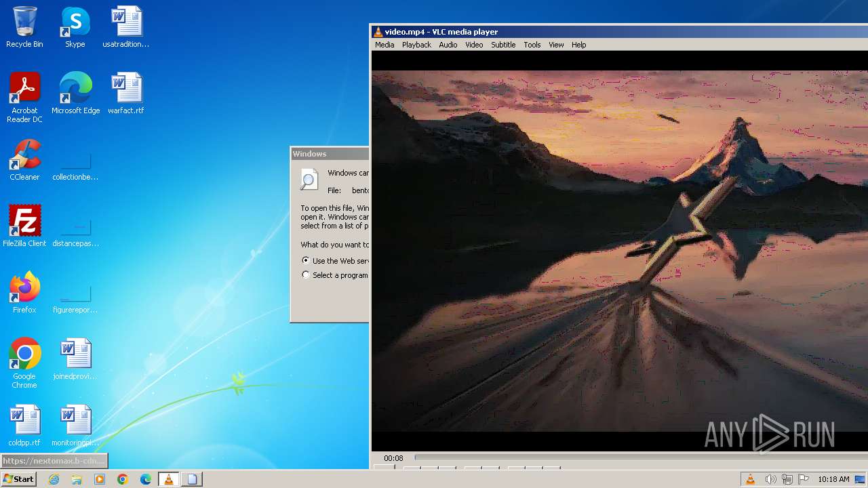This screenshot has width=868, height=488.
Task: Open the joinedprovi... Word document
Action: click(x=75, y=359)
